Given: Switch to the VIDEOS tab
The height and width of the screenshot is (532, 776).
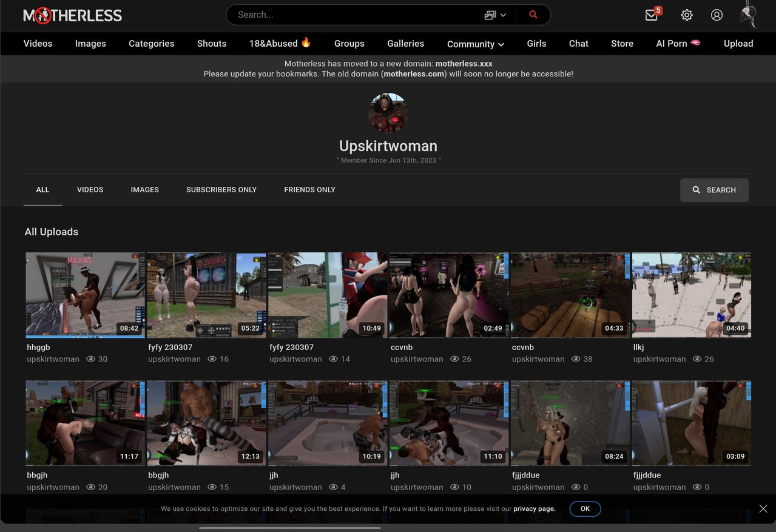Looking at the screenshot, I should click(x=90, y=190).
